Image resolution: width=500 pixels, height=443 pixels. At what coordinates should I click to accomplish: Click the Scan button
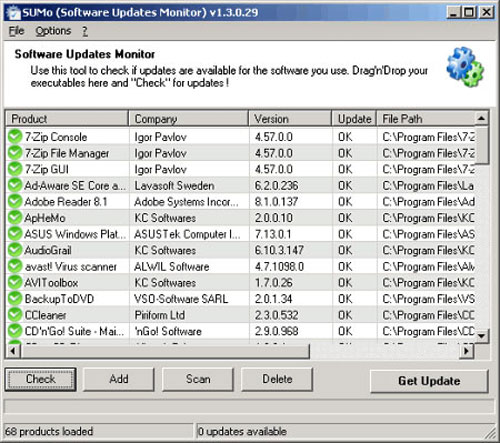[x=198, y=379]
